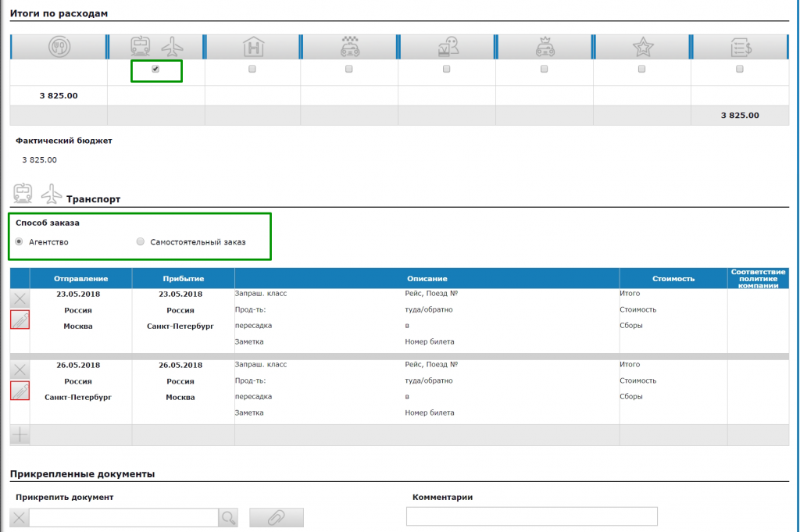Click the Комментарии text field
This screenshot has width=800, height=532.
pos(531,516)
